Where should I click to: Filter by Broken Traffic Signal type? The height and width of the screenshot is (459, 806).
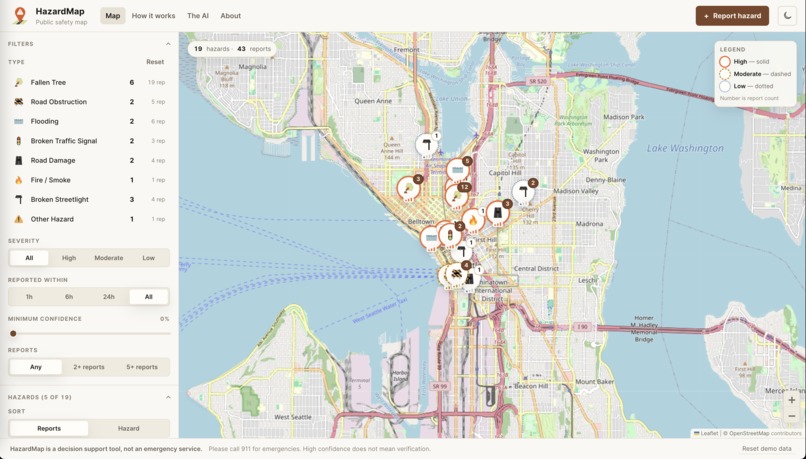(89, 141)
